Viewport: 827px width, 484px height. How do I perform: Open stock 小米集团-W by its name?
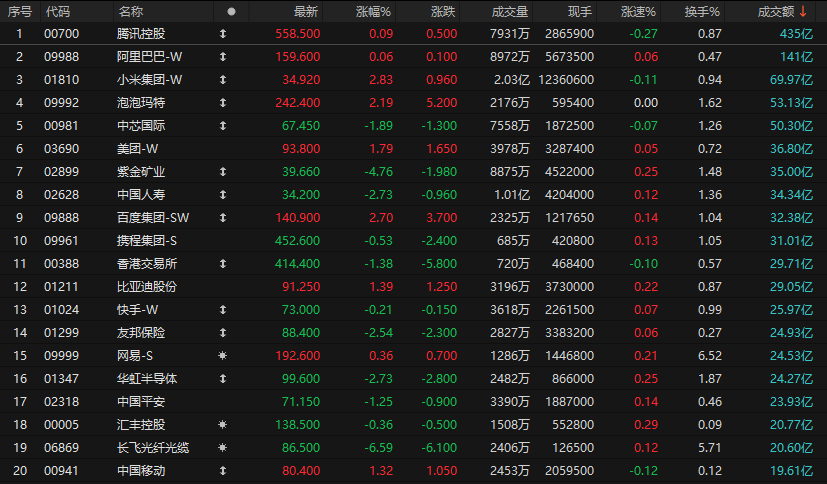pyautogui.click(x=149, y=80)
